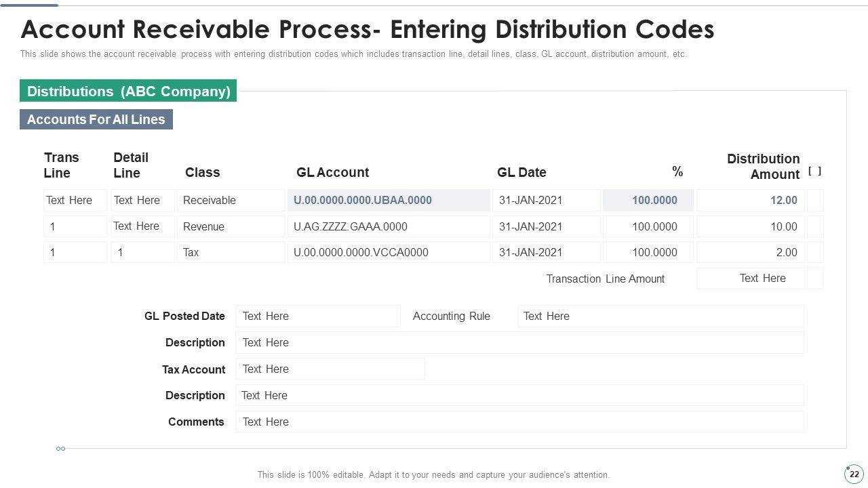Click the Tax Account text field
The image size is (868, 488).
pos(330,369)
